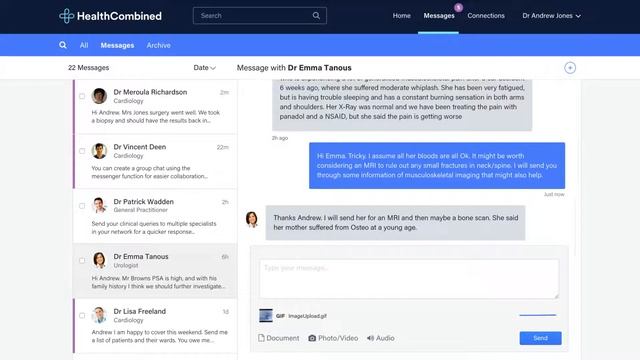Attach a Document to the message
This screenshot has height=360, width=640.
pos(278,338)
